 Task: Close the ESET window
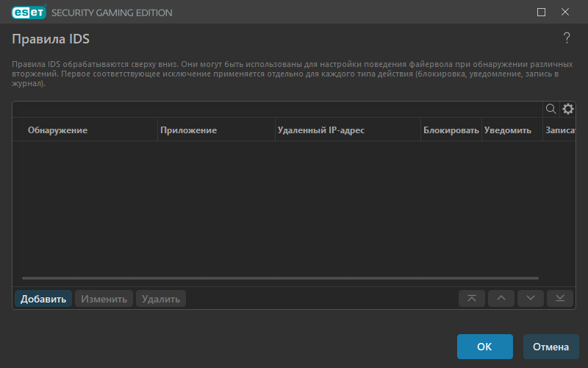click(x=565, y=12)
